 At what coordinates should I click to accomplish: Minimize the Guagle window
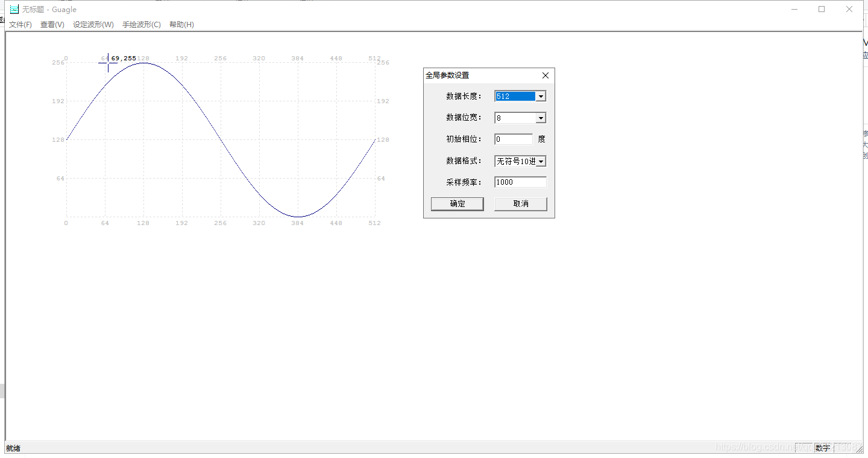794,9
